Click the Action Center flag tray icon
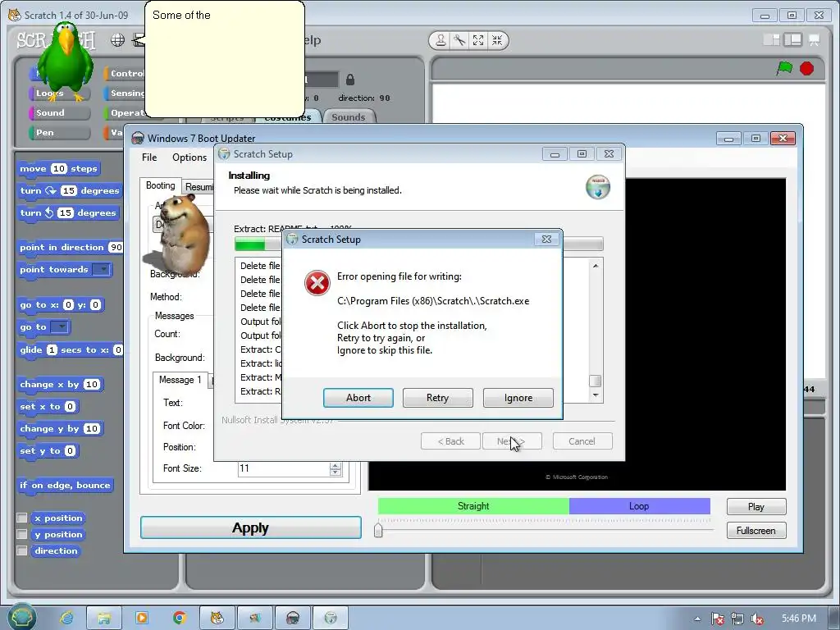Viewport: 840px width, 630px height. pyautogui.click(x=717, y=619)
